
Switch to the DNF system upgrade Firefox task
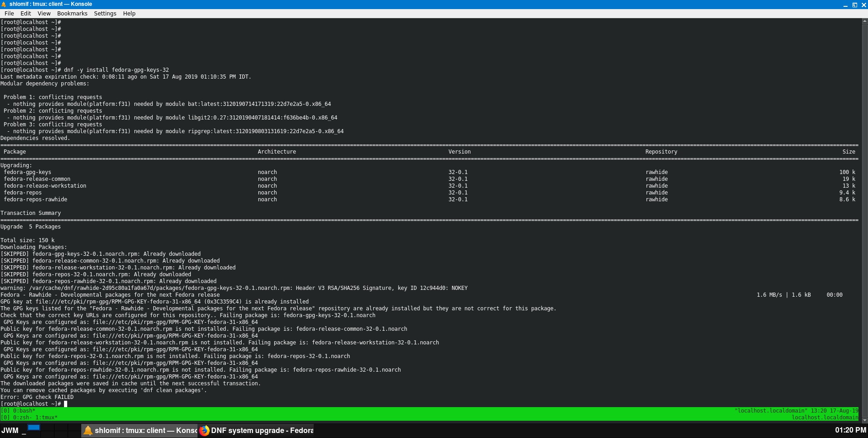coord(256,430)
